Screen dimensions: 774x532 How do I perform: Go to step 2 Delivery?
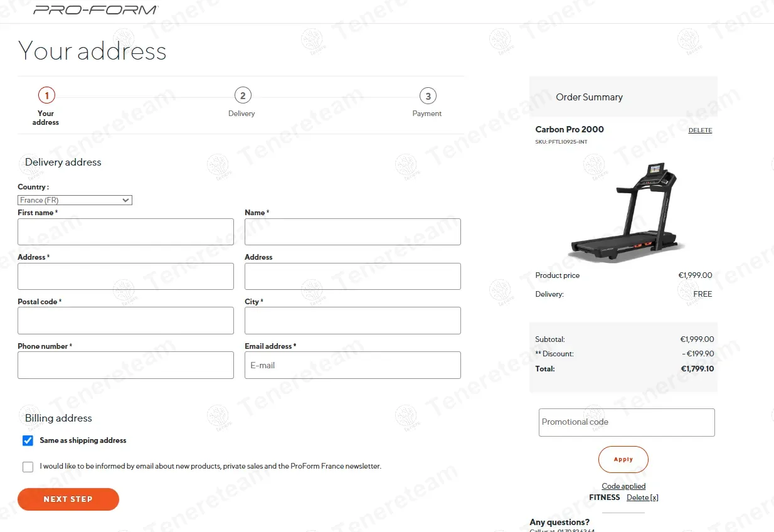(242, 95)
